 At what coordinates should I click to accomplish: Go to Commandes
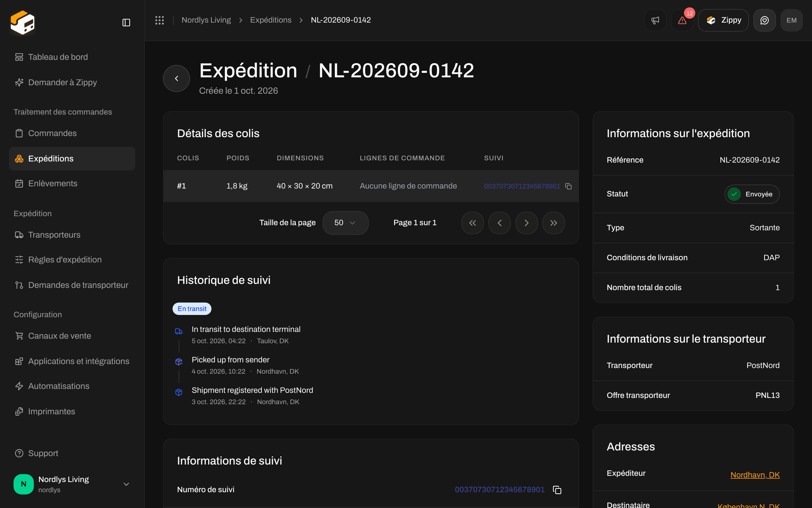72,133
